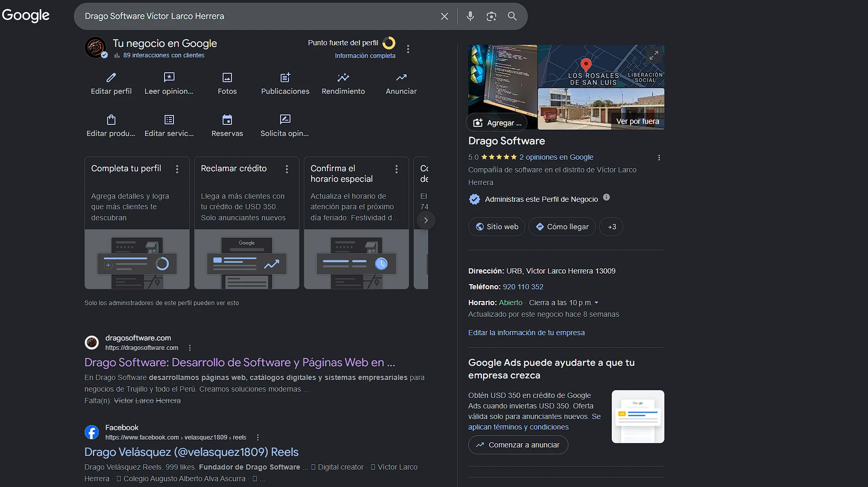Open Reservas calendar icon
This screenshot has height=487, width=868.
tap(227, 120)
